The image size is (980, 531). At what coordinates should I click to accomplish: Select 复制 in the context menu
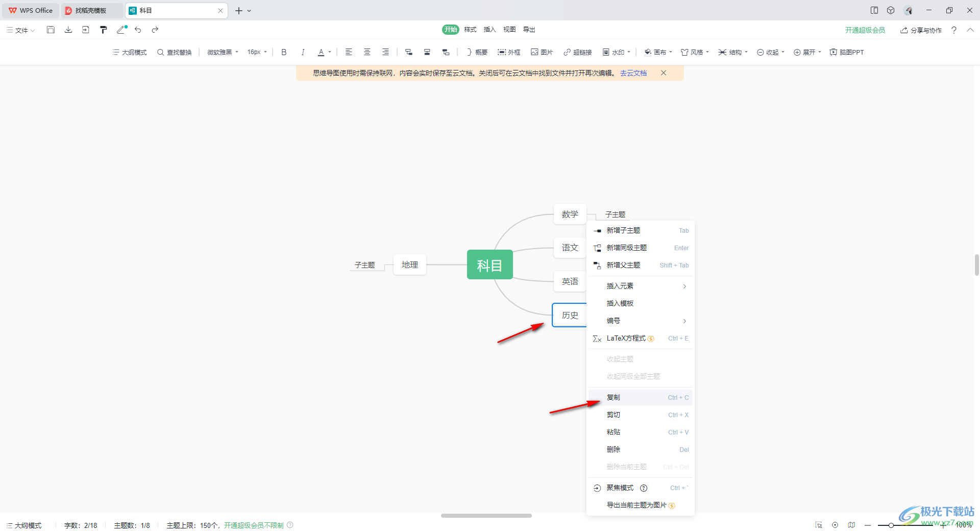coord(641,397)
